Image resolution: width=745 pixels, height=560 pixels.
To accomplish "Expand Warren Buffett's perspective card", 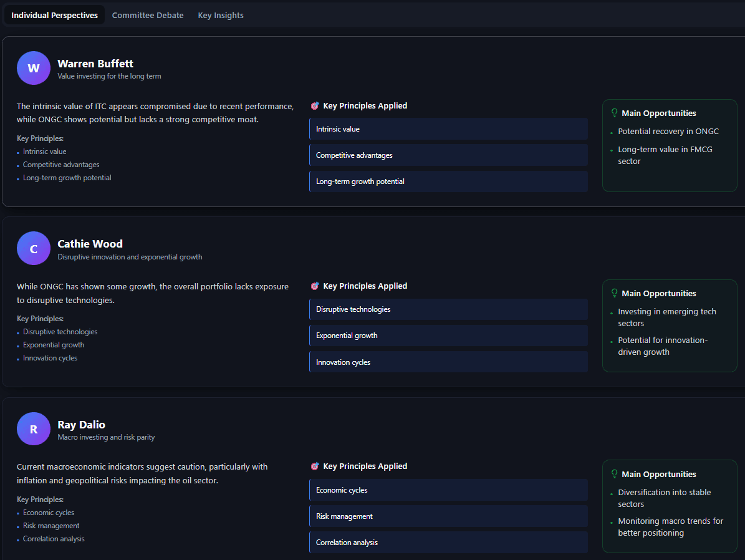I will [x=95, y=63].
